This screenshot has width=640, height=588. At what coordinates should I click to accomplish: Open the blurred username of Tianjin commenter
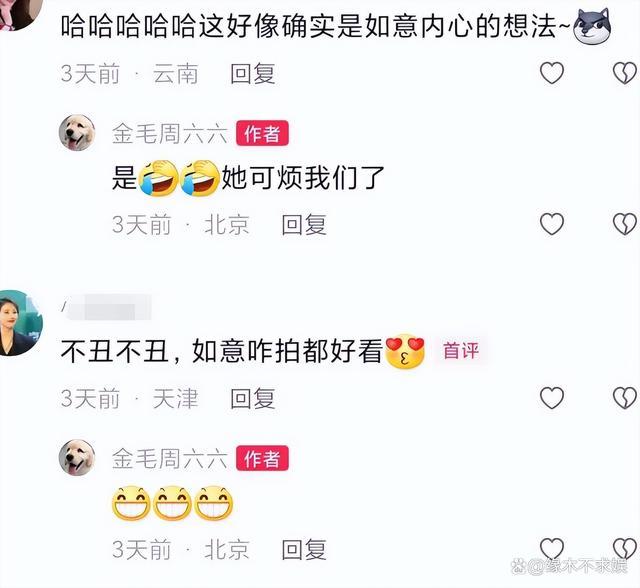[x=107, y=307]
